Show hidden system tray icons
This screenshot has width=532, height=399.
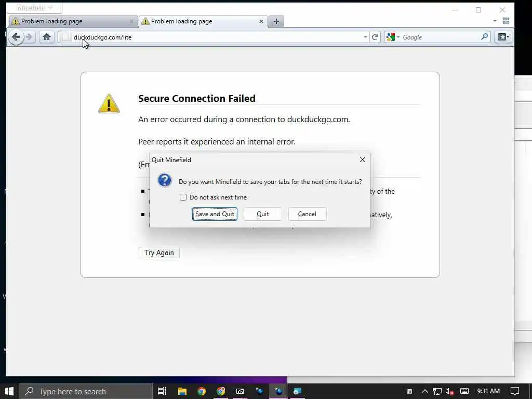click(x=424, y=391)
